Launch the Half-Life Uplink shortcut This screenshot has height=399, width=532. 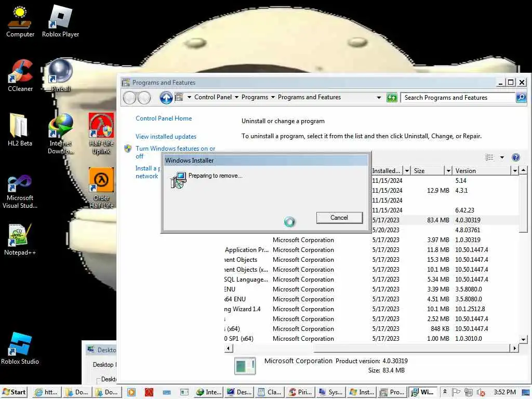pyautogui.click(x=101, y=134)
